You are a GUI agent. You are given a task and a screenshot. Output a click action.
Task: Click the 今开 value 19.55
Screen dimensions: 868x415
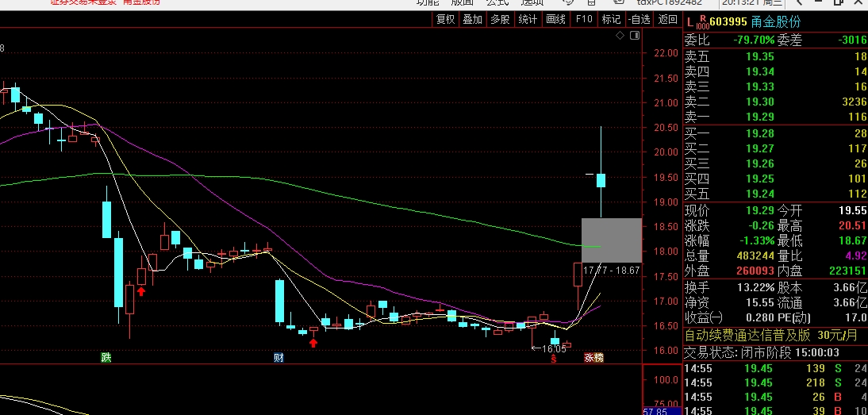coord(851,211)
